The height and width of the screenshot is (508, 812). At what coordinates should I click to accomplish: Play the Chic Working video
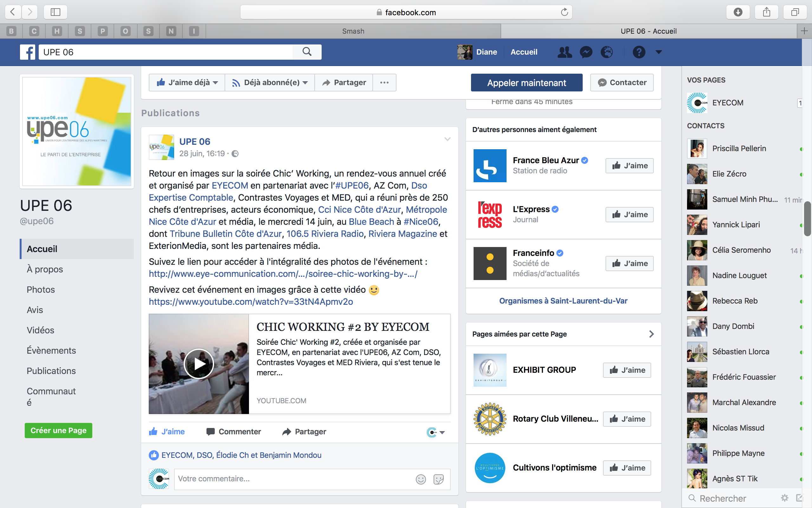pyautogui.click(x=199, y=364)
